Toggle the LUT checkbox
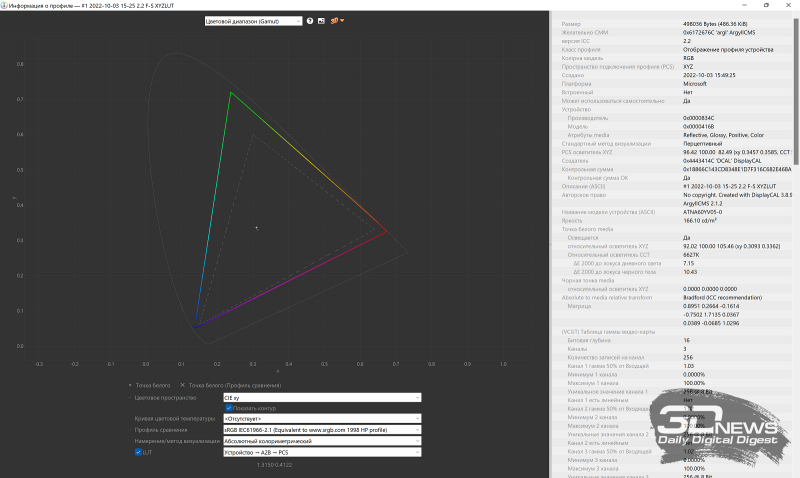Image resolution: width=800 pixels, height=478 pixels. point(139,452)
